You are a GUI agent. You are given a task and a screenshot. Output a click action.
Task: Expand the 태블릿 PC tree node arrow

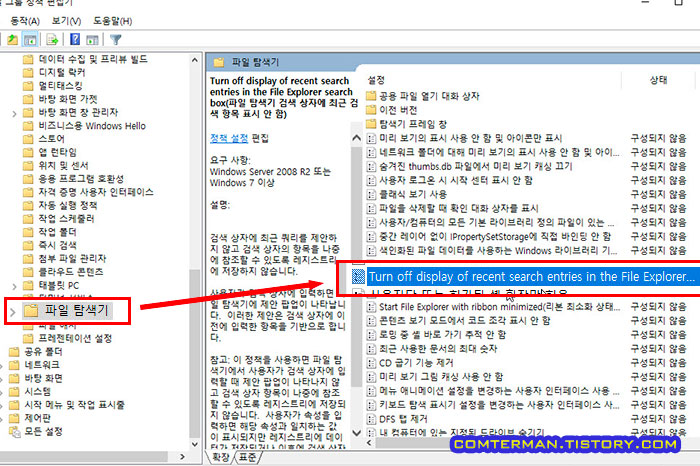click(14, 286)
